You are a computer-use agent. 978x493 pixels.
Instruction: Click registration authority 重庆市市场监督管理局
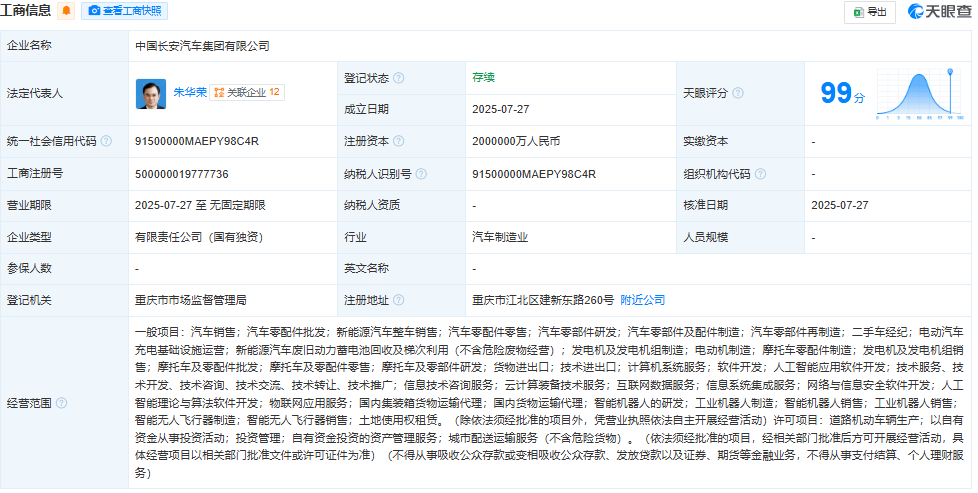tap(191, 300)
